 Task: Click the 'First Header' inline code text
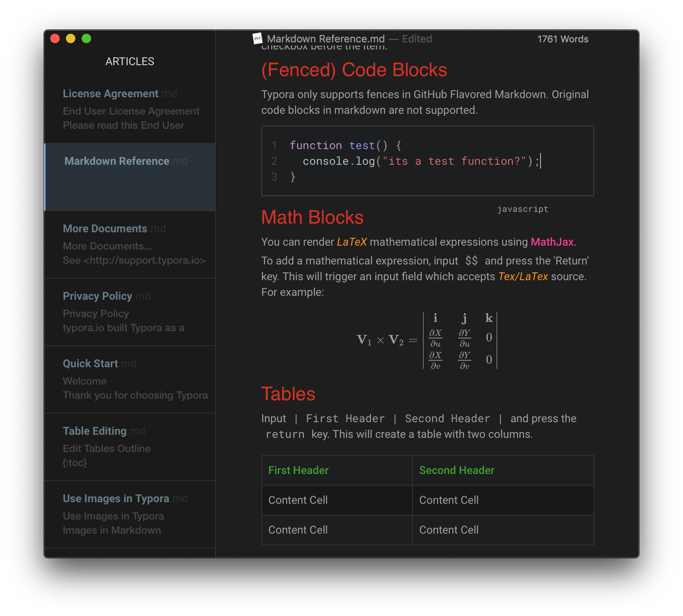(345, 419)
